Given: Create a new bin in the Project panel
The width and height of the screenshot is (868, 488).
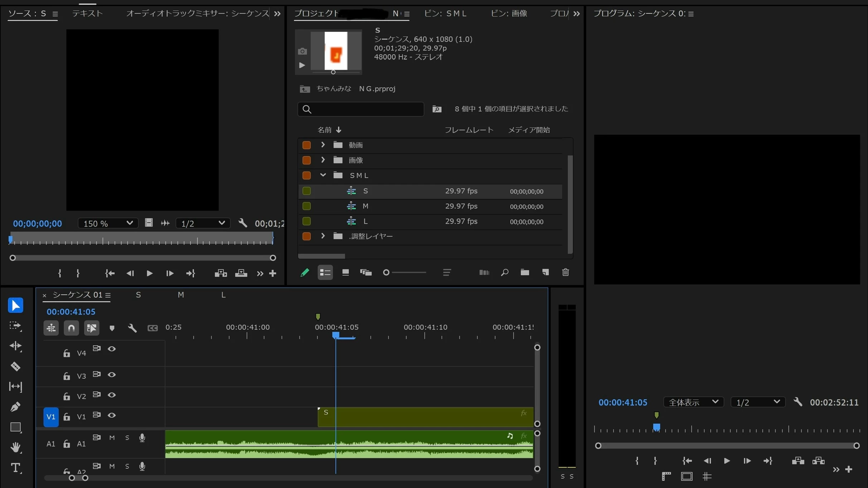Looking at the screenshot, I should (525, 273).
